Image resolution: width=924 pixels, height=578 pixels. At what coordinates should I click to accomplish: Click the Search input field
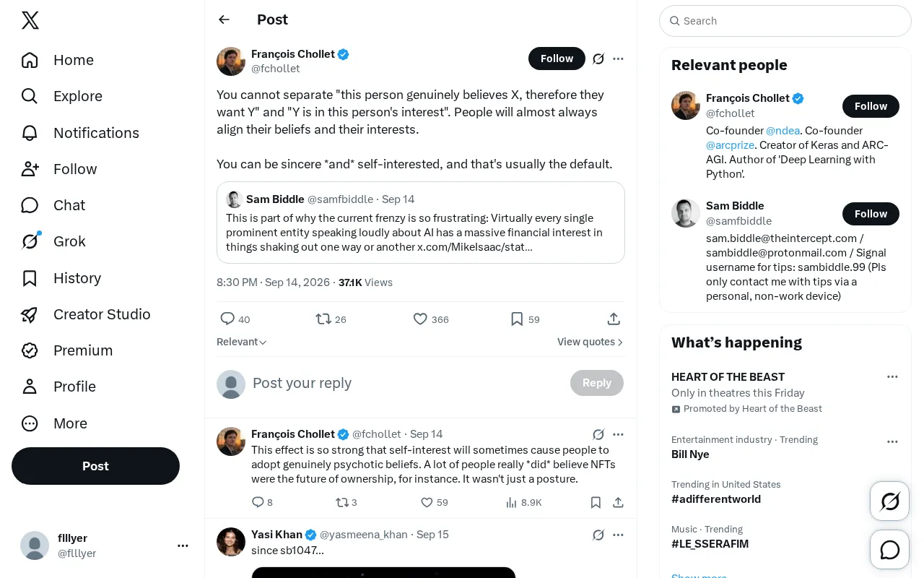[x=785, y=21]
